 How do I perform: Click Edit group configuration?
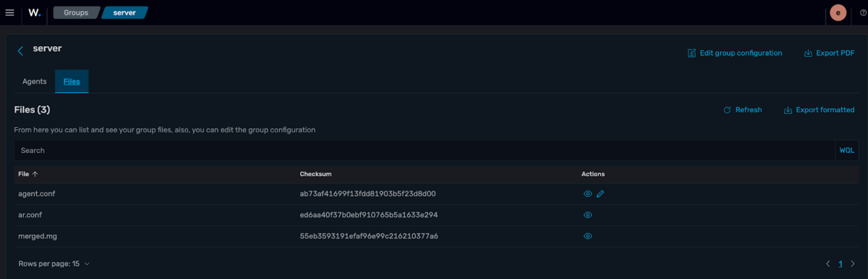pyautogui.click(x=735, y=53)
